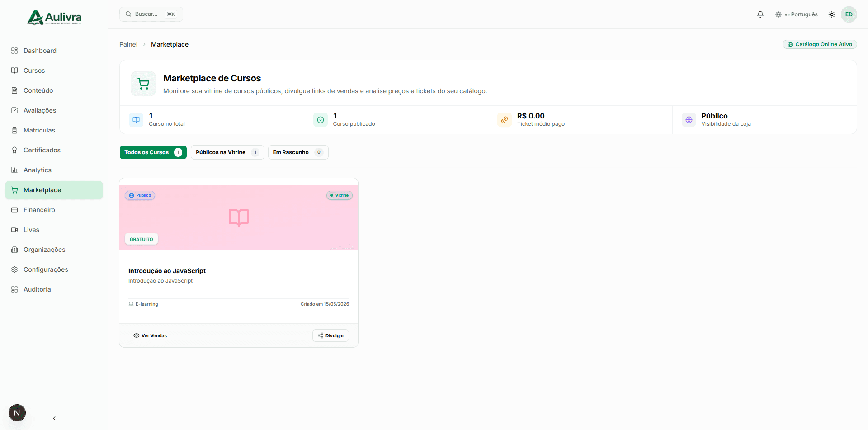Go to Dashboard in sidebar
Image resolution: width=868 pixels, height=430 pixels.
(54, 51)
